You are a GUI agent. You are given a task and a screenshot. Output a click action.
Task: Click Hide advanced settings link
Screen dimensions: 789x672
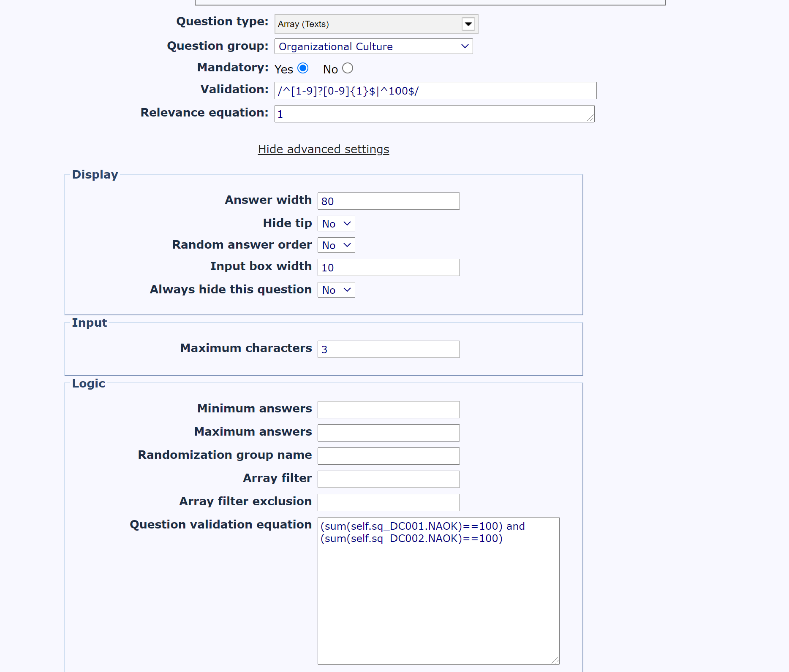click(x=324, y=149)
